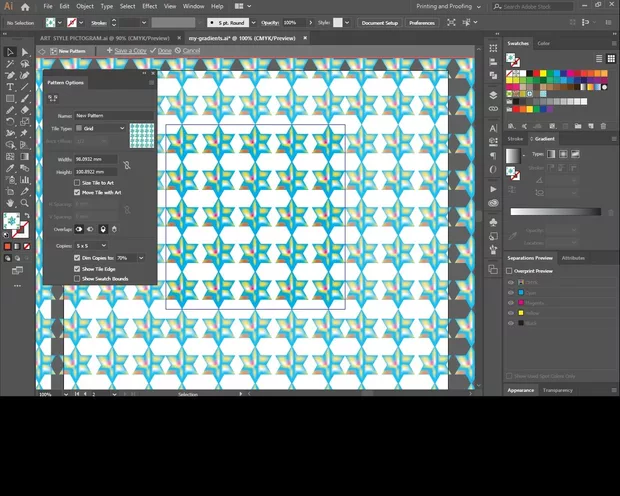
Task: Click the Pattern Tile Tool icon
Action: click(x=53, y=98)
